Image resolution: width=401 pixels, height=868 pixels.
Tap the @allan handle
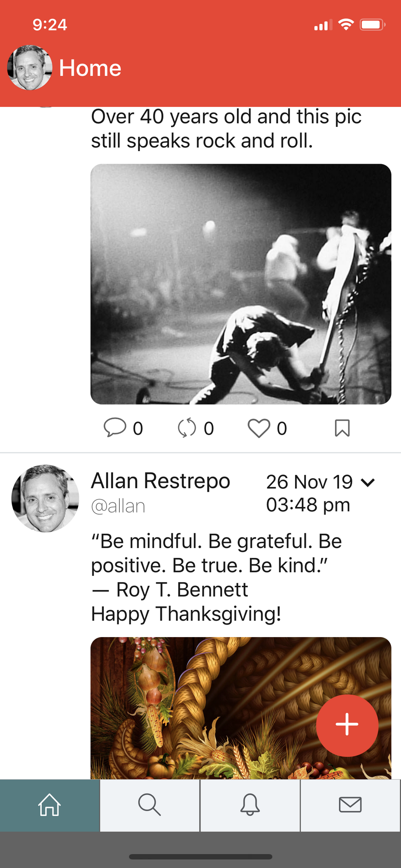click(118, 506)
